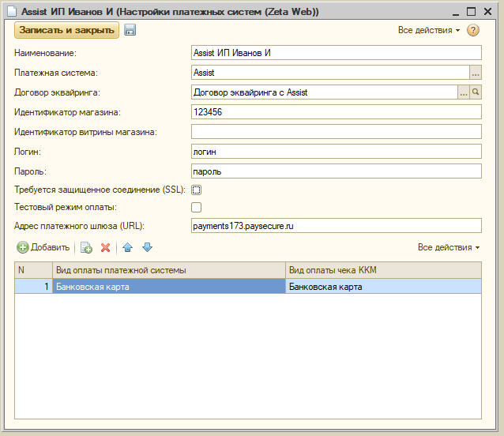Image resolution: width=504 pixels, height=436 pixels.
Task: Click column header Вид оплаты чека ККМ
Action: point(383,270)
